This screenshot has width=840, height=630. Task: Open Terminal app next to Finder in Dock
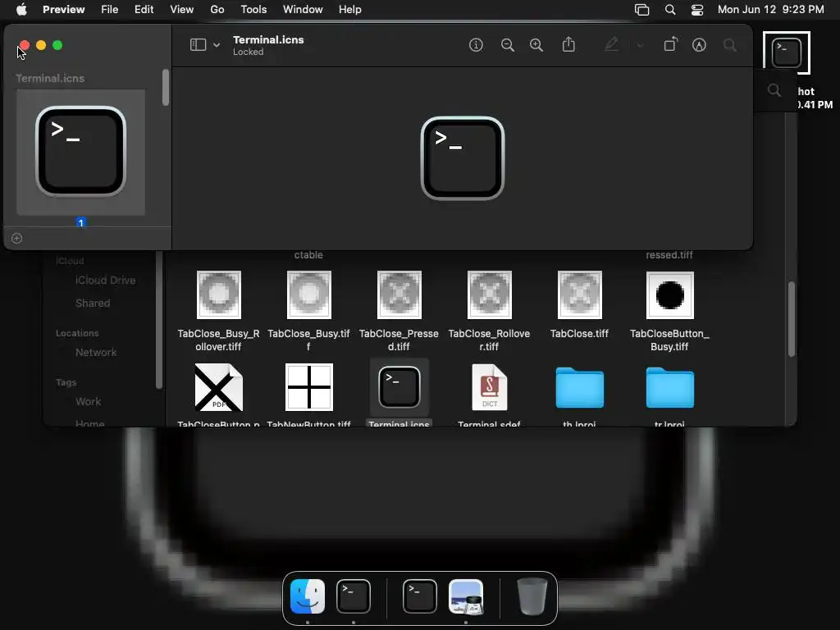353,596
